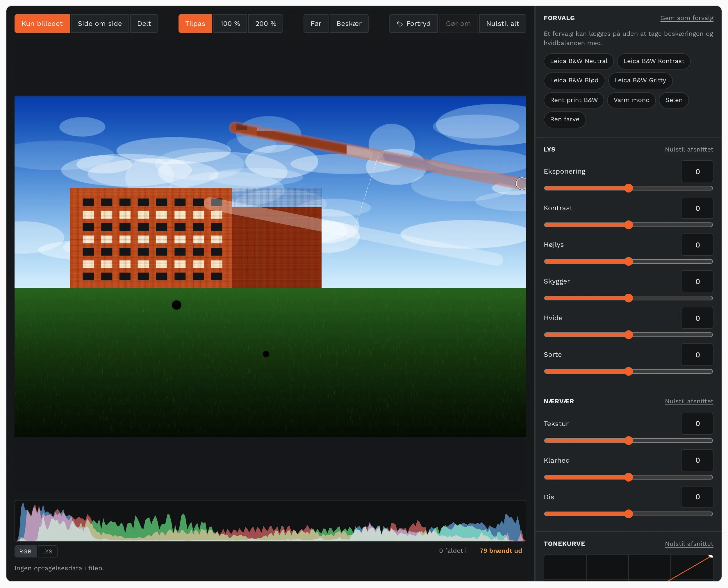Click Nulstil alt button
This screenshot has height=588, width=728.
pos(502,24)
